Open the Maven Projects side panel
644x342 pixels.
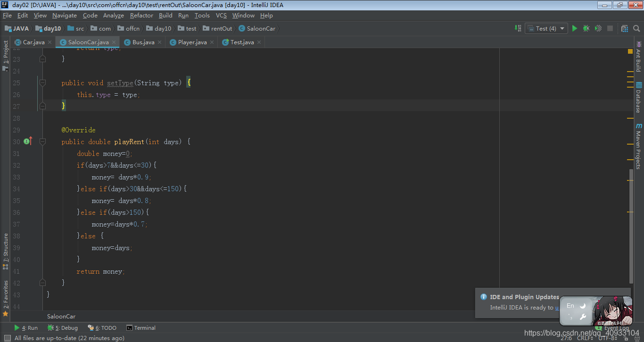coord(639,146)
